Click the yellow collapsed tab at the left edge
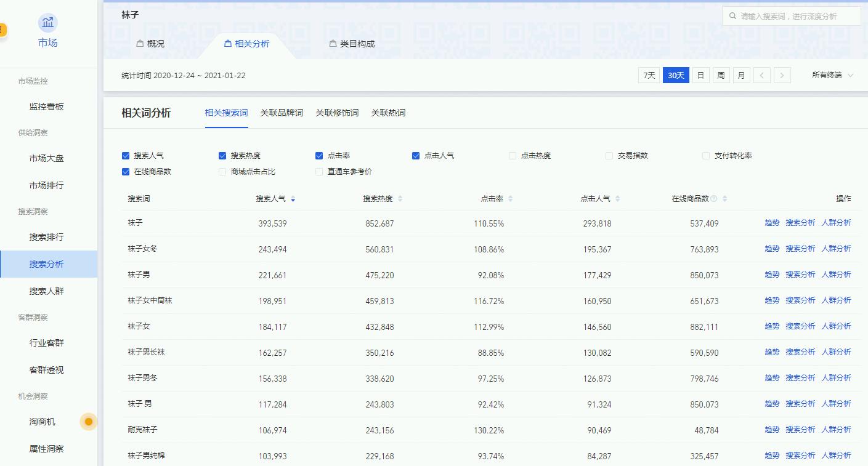The image size is (868, 466). click(2, 29)
